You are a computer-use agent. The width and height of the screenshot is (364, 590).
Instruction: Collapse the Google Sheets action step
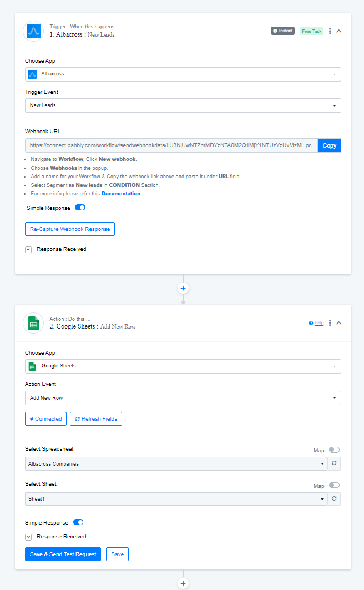pos(339,323)
